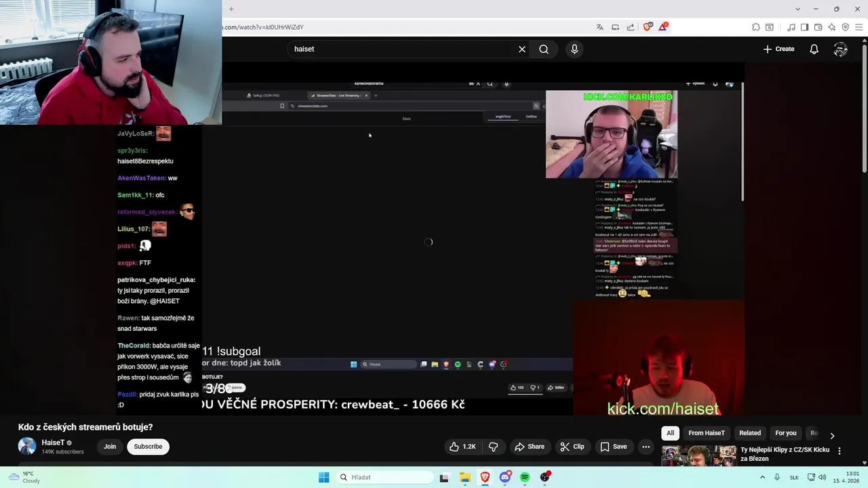This screenshot has width=868, height=488.
Task: Open the Windows Start menu
Action: pos(324,477)
